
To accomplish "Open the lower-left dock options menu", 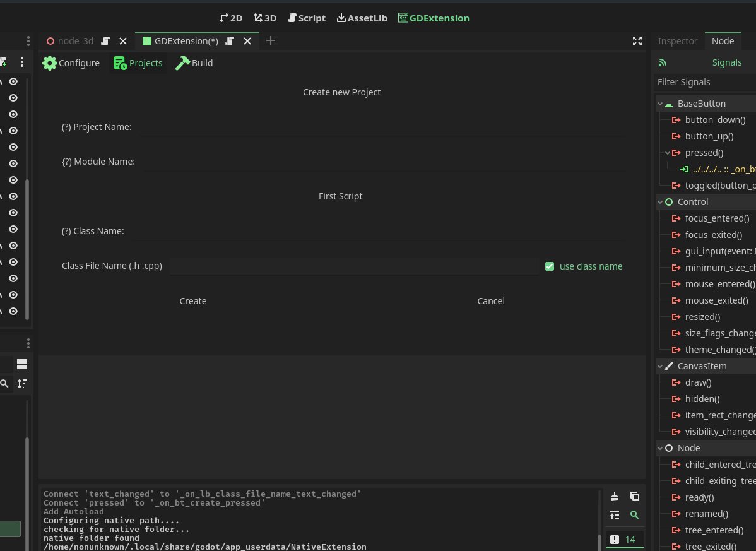I will click(x=28, y=343).
